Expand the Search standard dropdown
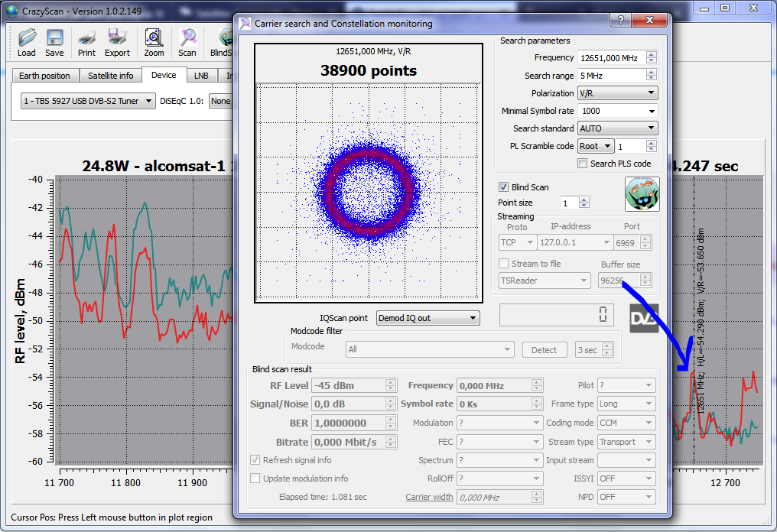Image resolution: width=777 pixels, height=532 pixels. 618,128
